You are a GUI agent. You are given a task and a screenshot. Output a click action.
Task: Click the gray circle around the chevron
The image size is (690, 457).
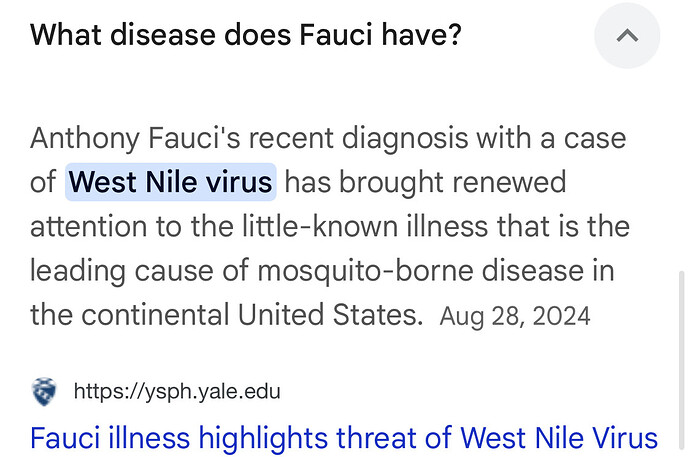627,35
